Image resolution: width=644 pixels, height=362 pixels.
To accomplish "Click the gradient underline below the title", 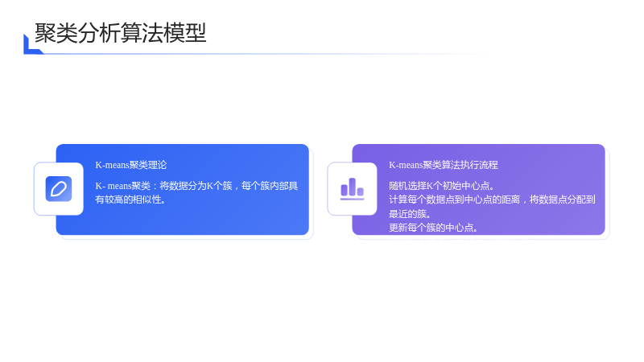I will (263, 54).
